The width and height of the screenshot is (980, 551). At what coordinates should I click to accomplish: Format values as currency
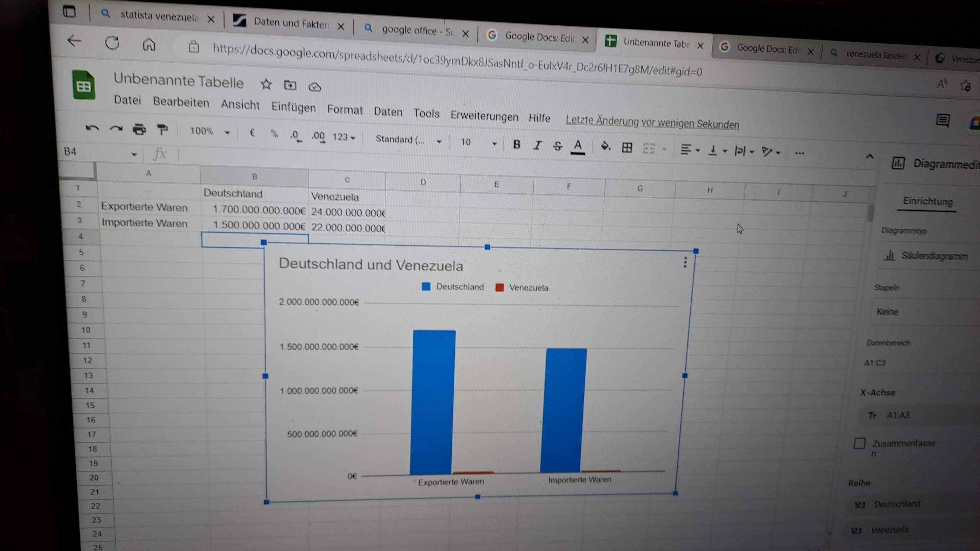coord(252,133)
